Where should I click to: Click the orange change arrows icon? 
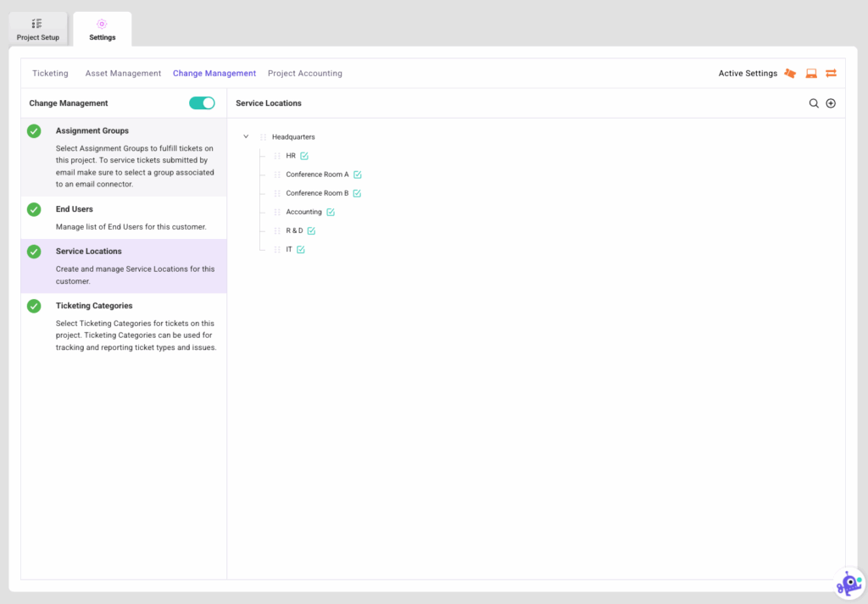[831, 74]
